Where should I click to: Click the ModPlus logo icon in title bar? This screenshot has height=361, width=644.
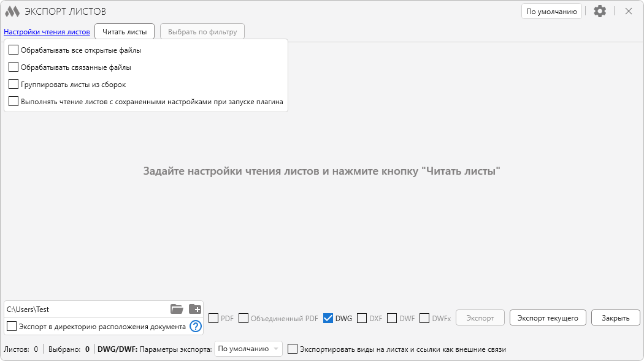tap(12, 12)
